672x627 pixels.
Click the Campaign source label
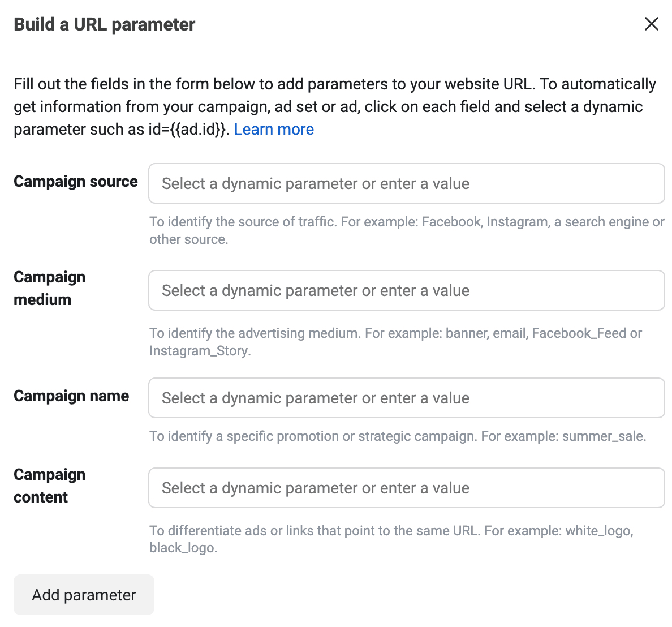point(76,182)
